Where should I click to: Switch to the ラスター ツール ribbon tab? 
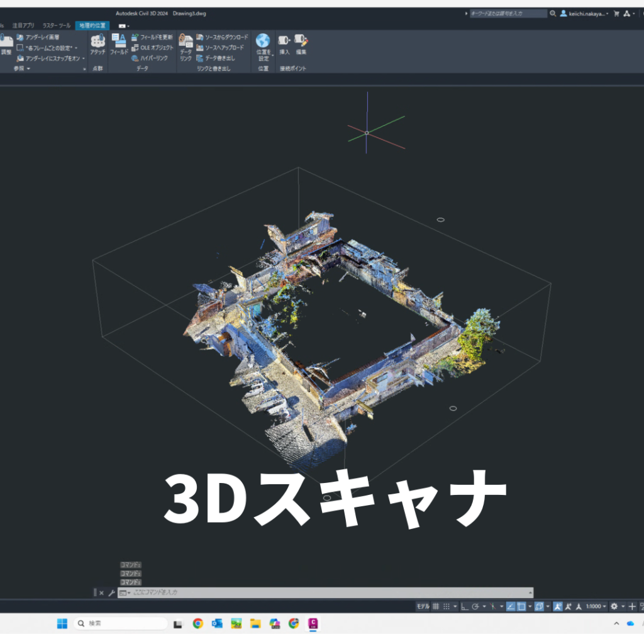click(56, 26)
